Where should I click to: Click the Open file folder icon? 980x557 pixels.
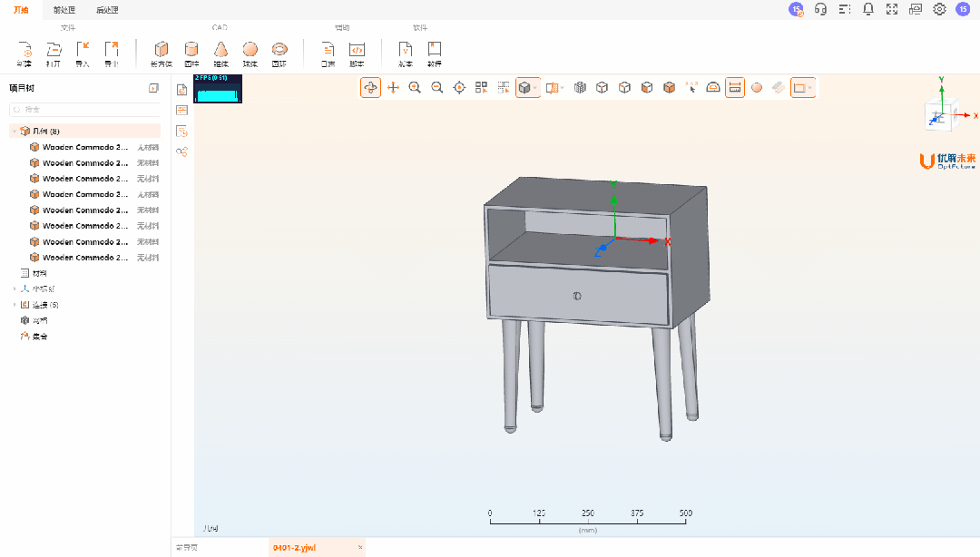[54, 50]
